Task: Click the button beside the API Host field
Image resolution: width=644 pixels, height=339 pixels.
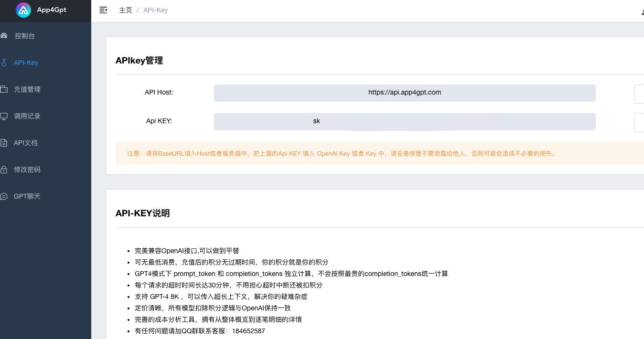Action: click(640, 94)
